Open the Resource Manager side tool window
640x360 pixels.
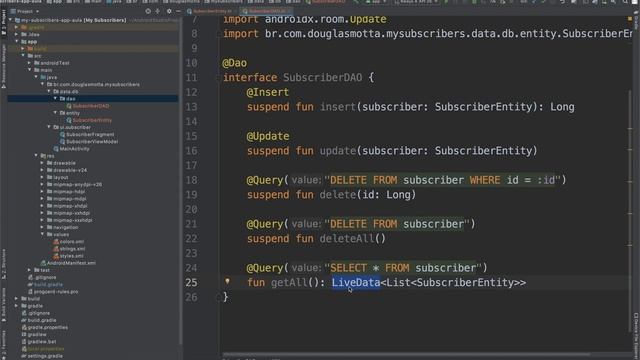click(x=4, y=66)
